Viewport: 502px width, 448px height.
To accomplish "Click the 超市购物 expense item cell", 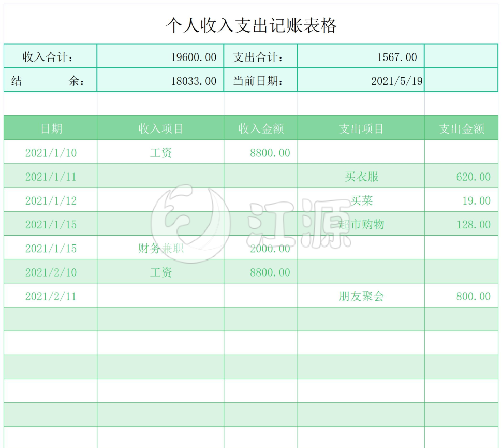I will pyautogui.click(x=361, y=224).
